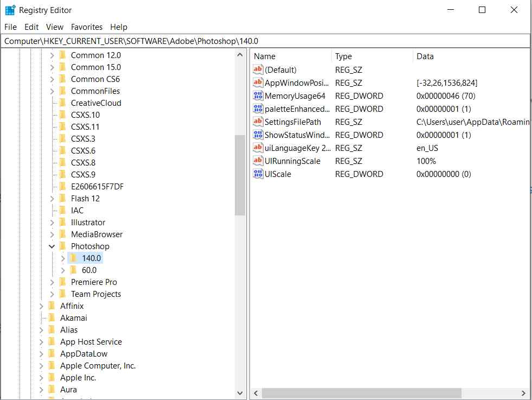Click the (Default) string value icon
Image resolution: width=532 pixels, height=400 pixels.
(x=258, y=69)
